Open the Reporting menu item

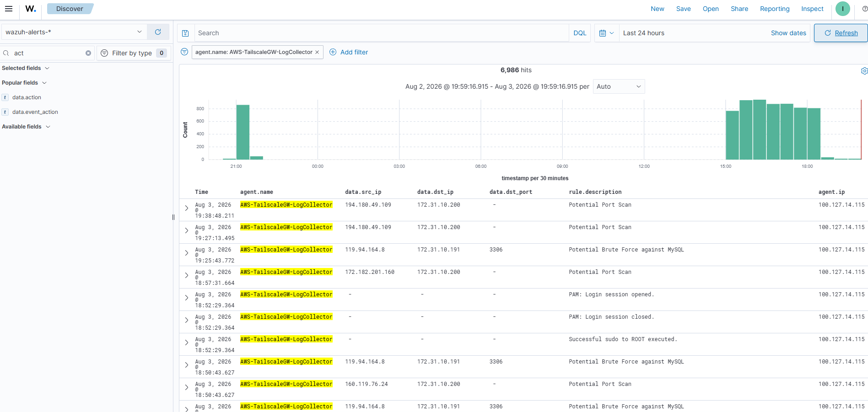(x=775, y=9)
